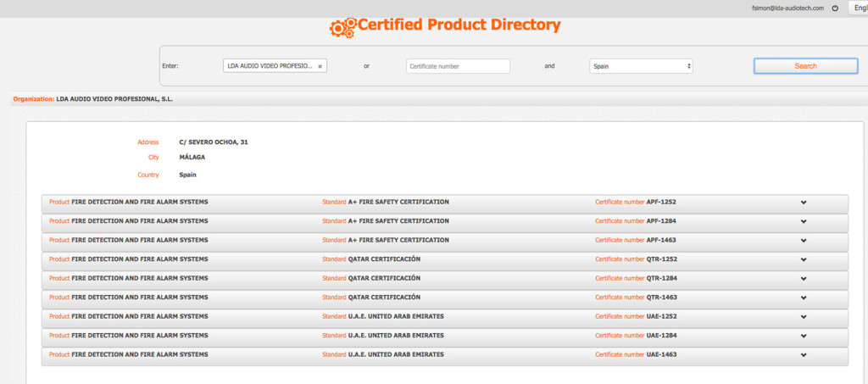Click QATAR CERTIFICACIÓN standard in QTR-1252 row
868x384 pixels.
[384, 259]
